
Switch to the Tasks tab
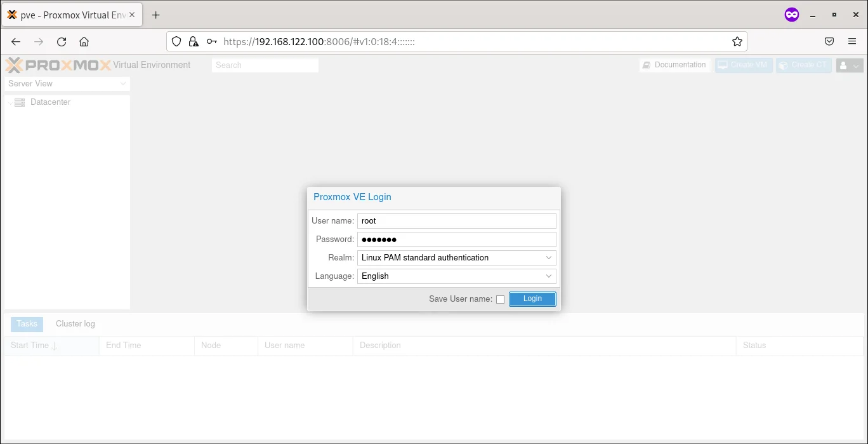point(27,324)
